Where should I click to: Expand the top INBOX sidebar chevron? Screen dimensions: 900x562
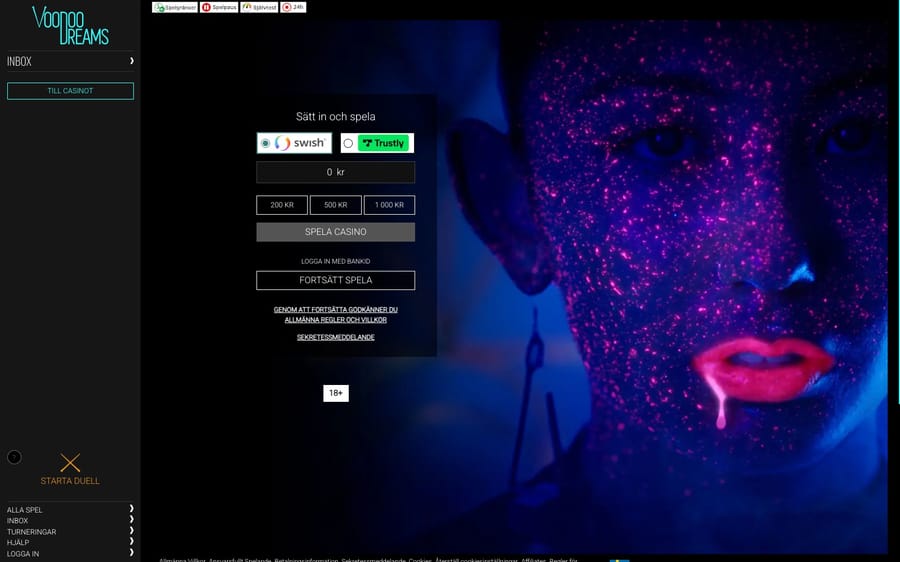(x=131, y=61)
